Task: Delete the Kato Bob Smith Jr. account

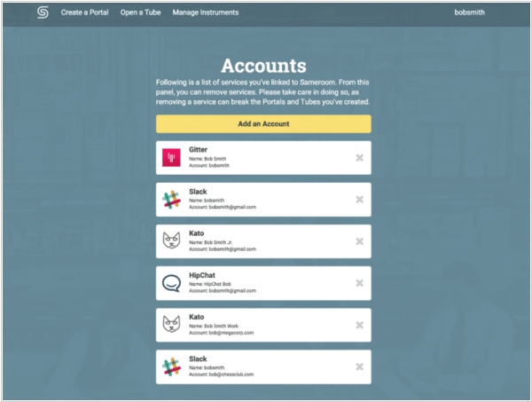Action: (x=360, y=241)
